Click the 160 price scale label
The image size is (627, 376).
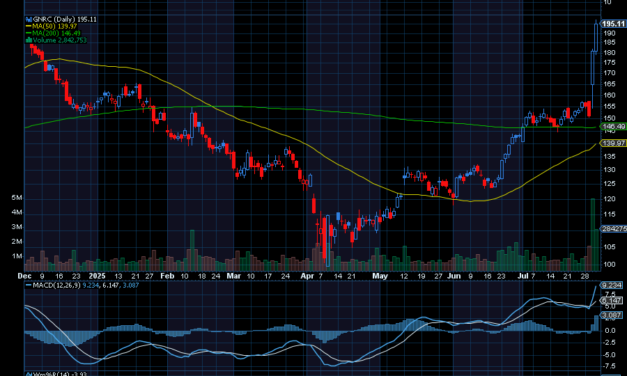point(609,95)
